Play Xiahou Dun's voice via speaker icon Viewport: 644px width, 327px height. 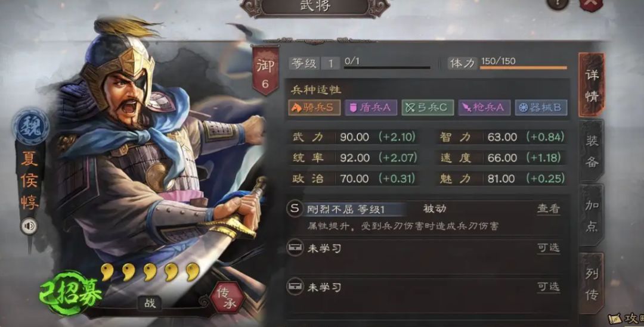[x=29, y=226]
